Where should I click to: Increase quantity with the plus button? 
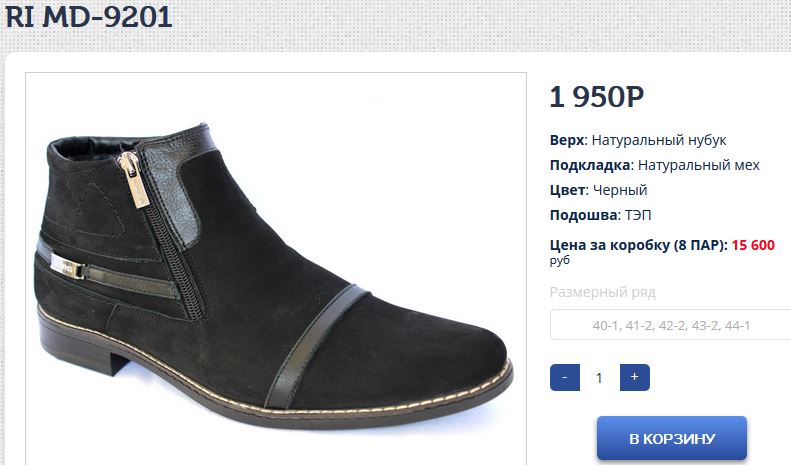coord(635,377)
